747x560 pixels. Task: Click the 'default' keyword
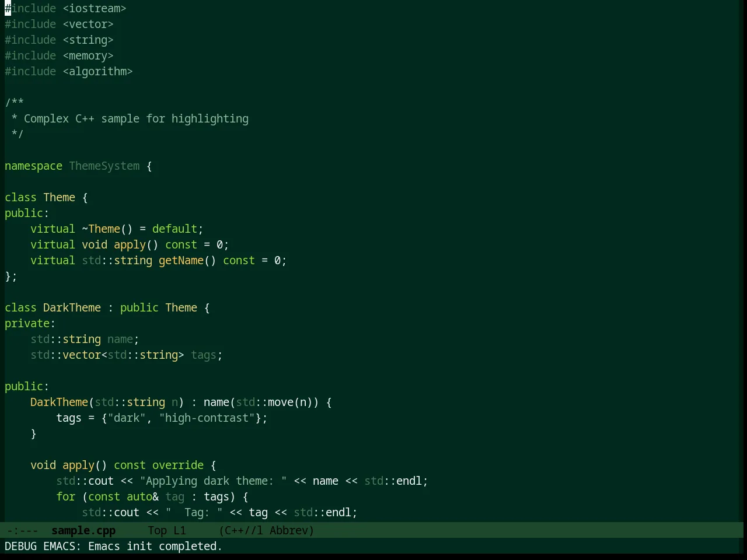pyautogui.click(x=174, y=229)
